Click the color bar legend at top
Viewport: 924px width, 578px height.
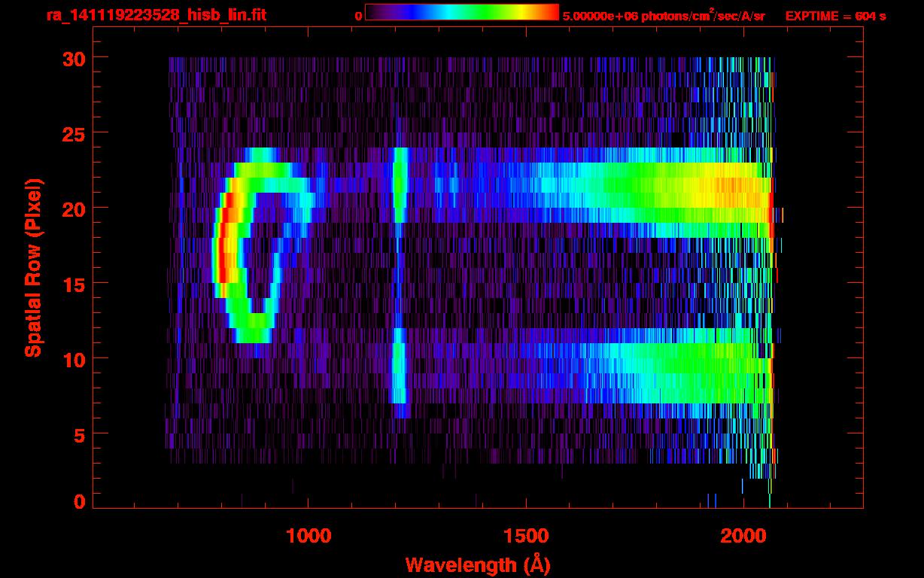coord(462,12)
